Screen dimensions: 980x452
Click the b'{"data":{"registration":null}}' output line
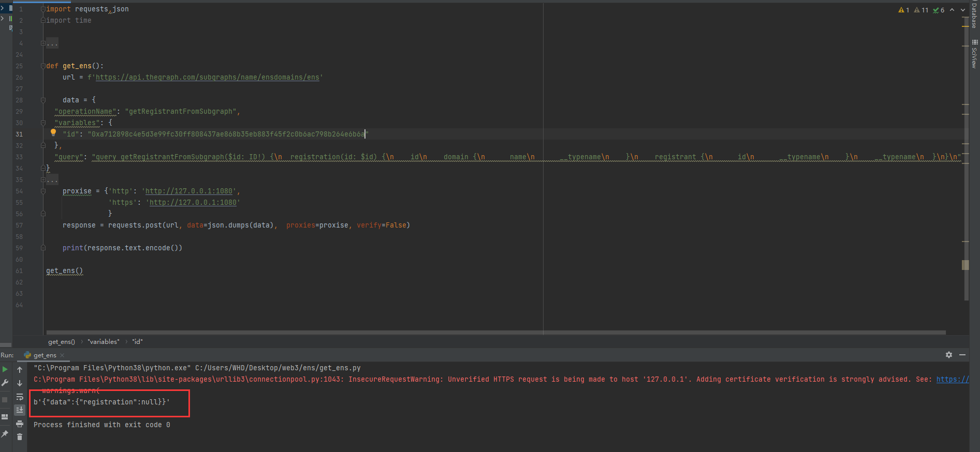click(x=102, y=402)
